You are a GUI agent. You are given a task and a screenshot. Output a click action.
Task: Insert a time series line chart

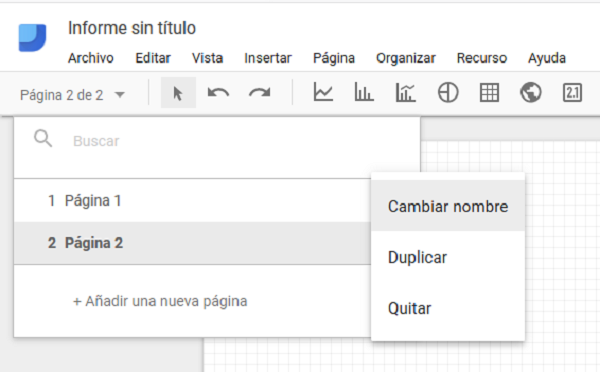[323, 92]
